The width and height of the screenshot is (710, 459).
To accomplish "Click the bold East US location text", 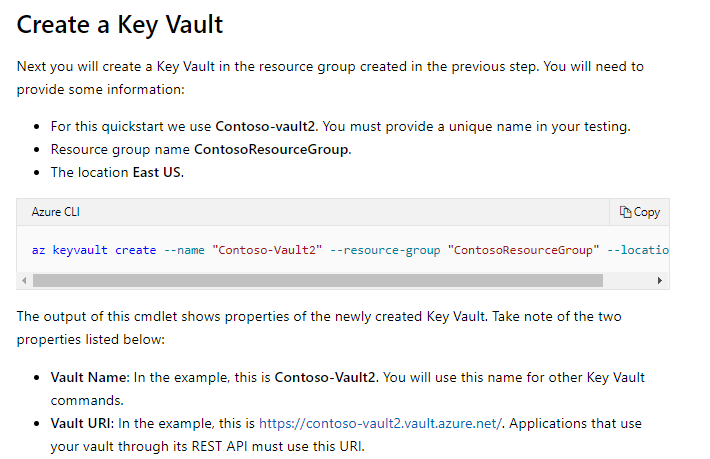I will click(158, 171).
